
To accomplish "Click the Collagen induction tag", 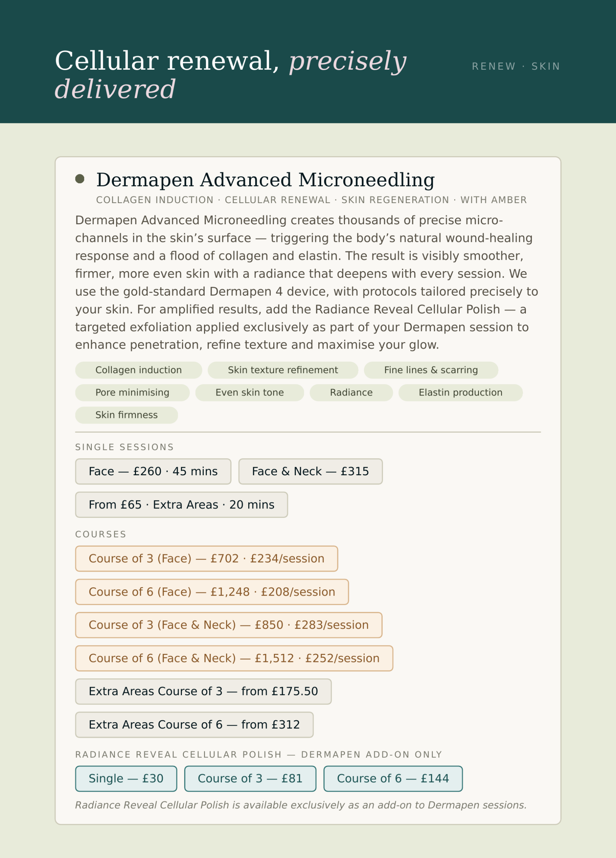I will (x=139, y=370).
